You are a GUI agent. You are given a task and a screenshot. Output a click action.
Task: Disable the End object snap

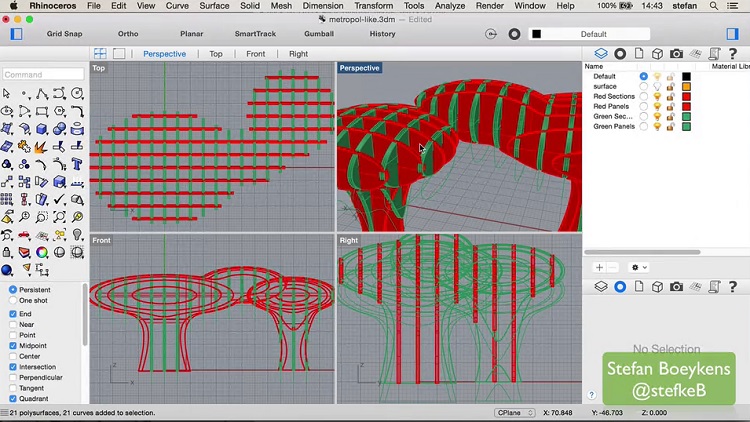13,314
